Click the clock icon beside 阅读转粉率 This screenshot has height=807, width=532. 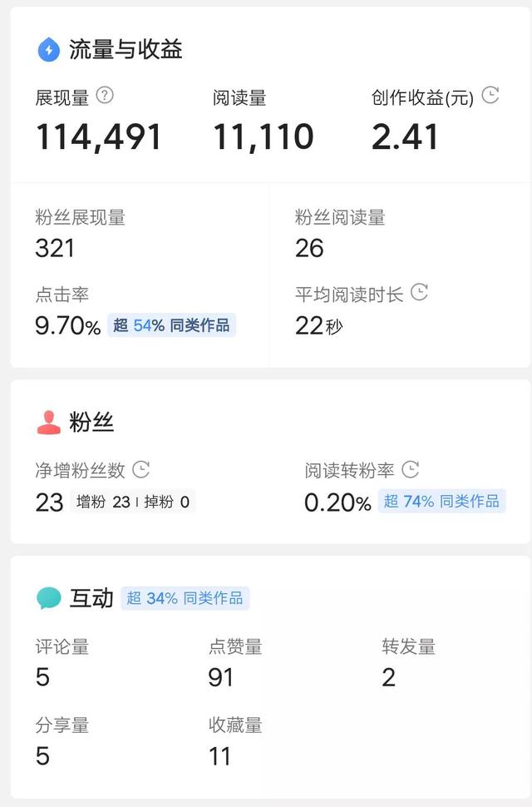click(x=411, y=470)
